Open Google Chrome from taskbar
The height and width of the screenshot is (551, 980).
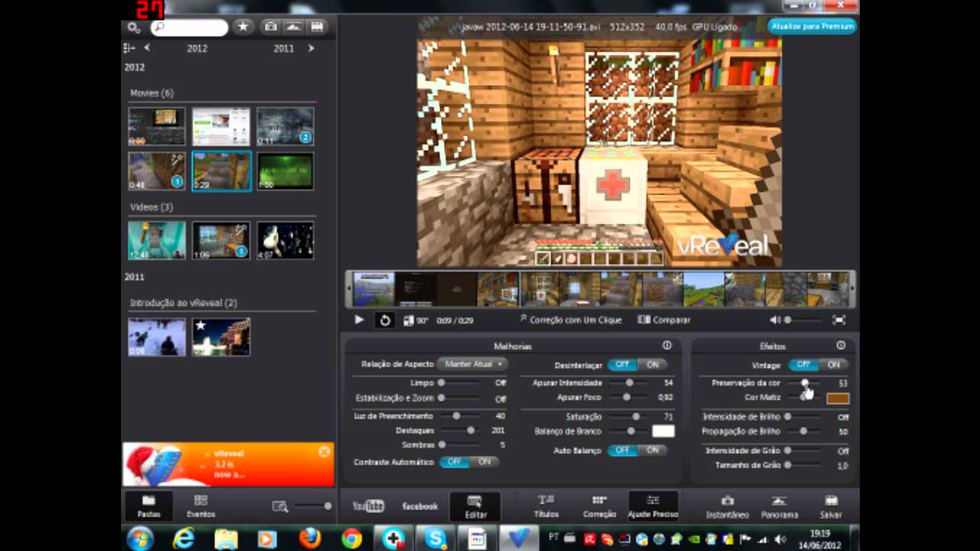(351, 539)
